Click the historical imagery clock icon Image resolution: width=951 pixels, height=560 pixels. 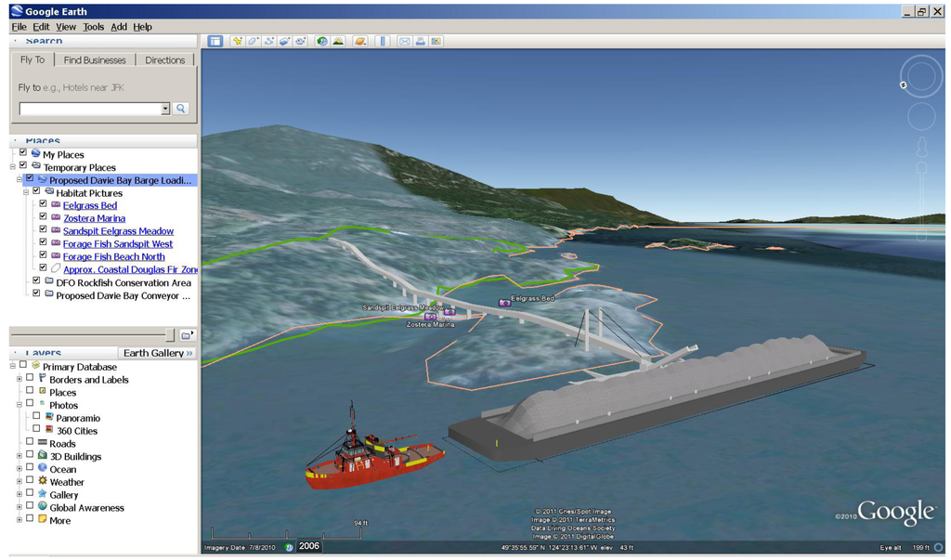click(x=322, y=41)
